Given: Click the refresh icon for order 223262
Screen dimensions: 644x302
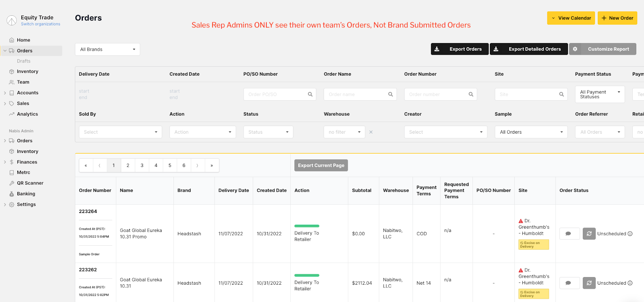Looking at the screenshot, I should coord(589,283).
